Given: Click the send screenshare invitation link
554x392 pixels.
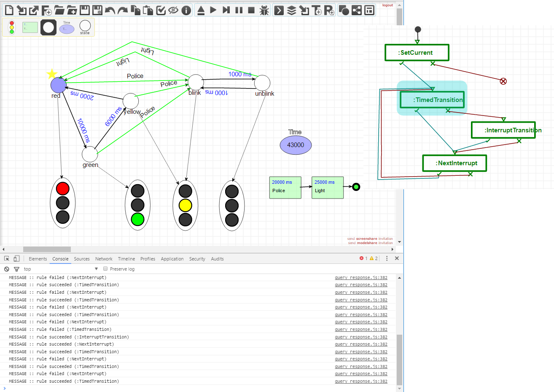Looking at the screenshot, I should click(370, 239).
